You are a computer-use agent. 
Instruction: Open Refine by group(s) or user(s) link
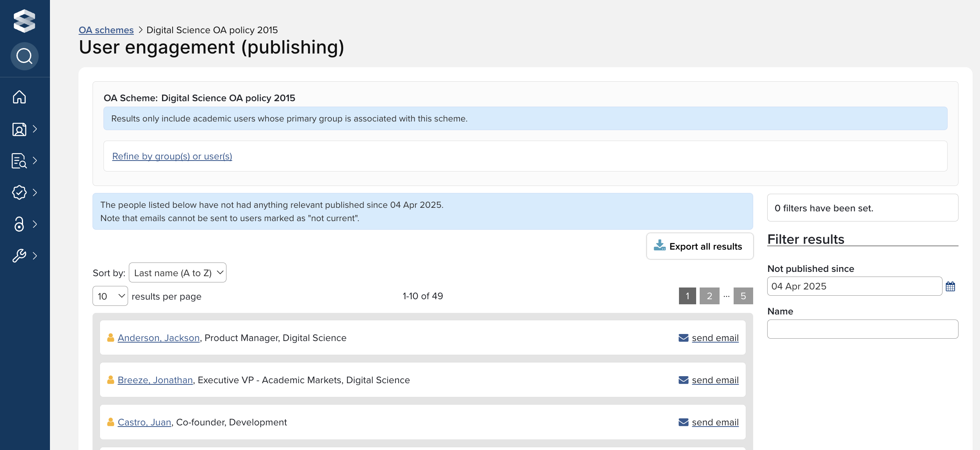(x=172, y=156)
